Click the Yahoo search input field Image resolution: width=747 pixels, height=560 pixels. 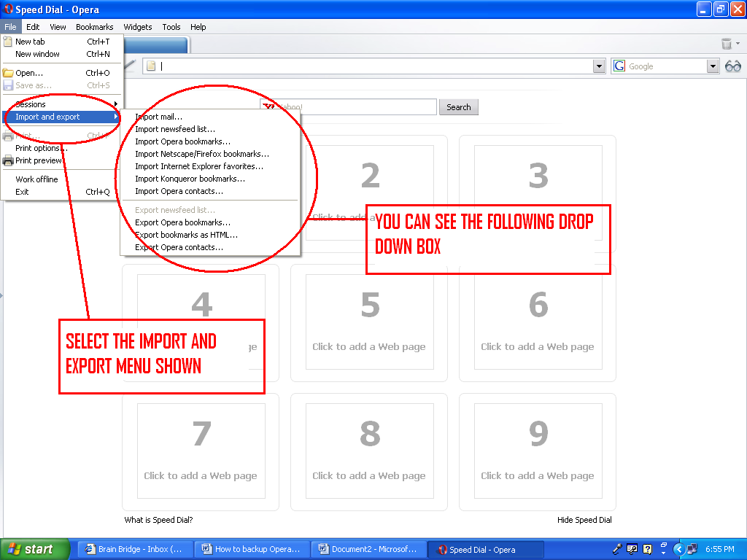point(348,107)
